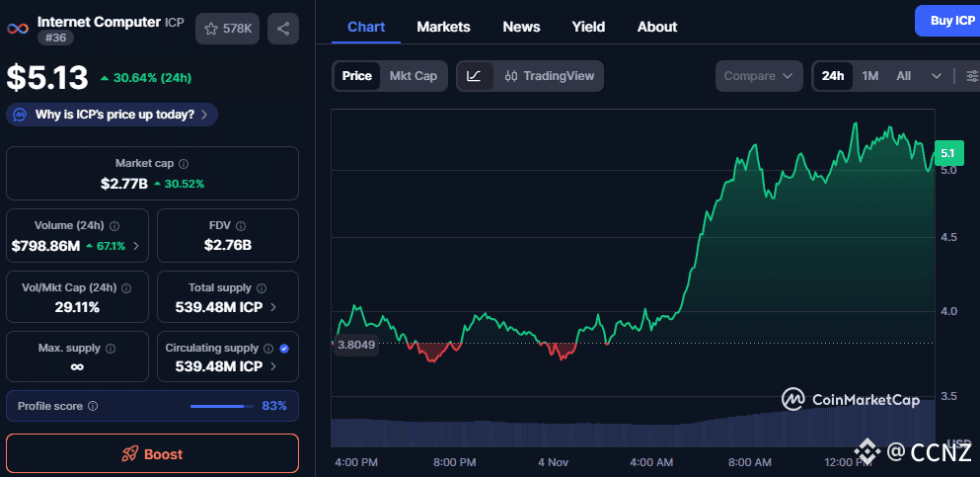The width and height of the screenshot is (980, 477).
Task: Select the line chart icon
Action: coord(475,76)
